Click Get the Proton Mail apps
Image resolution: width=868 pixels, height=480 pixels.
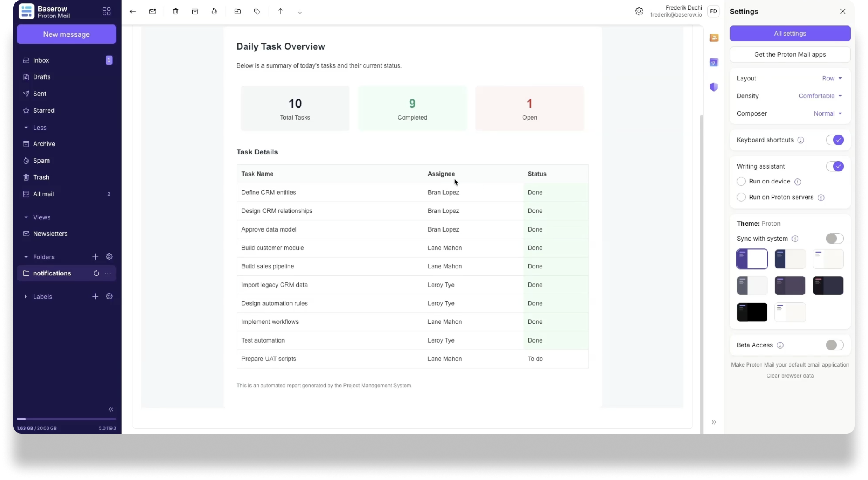(x=790, y=55)
